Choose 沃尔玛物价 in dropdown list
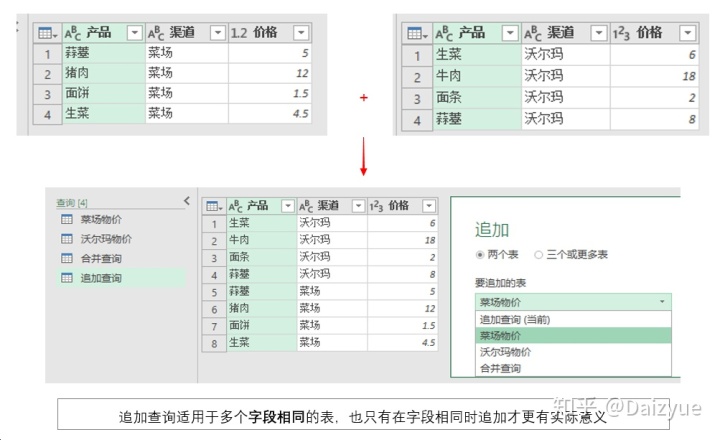The width and height of the screenshot is (720, 440). [x=573, y=352]
